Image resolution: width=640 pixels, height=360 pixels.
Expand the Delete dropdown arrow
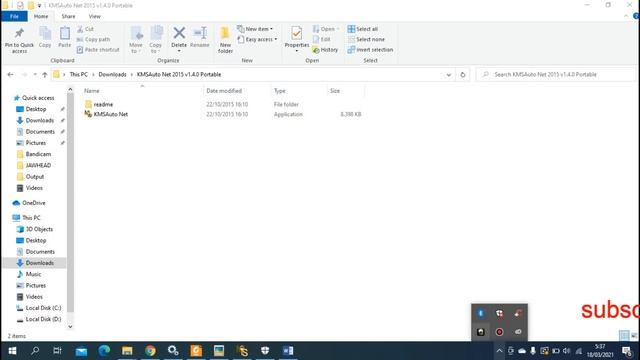(x=179, y=51)
